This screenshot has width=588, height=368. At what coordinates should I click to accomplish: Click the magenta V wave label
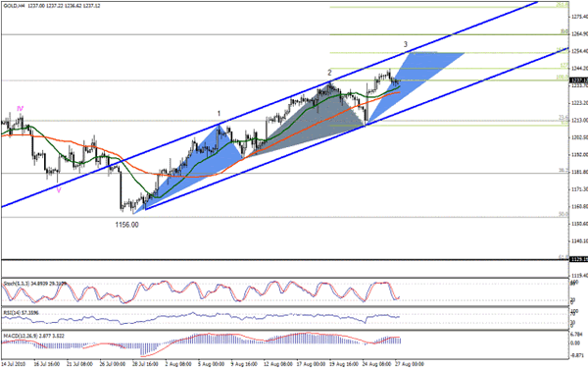point(59,190)
